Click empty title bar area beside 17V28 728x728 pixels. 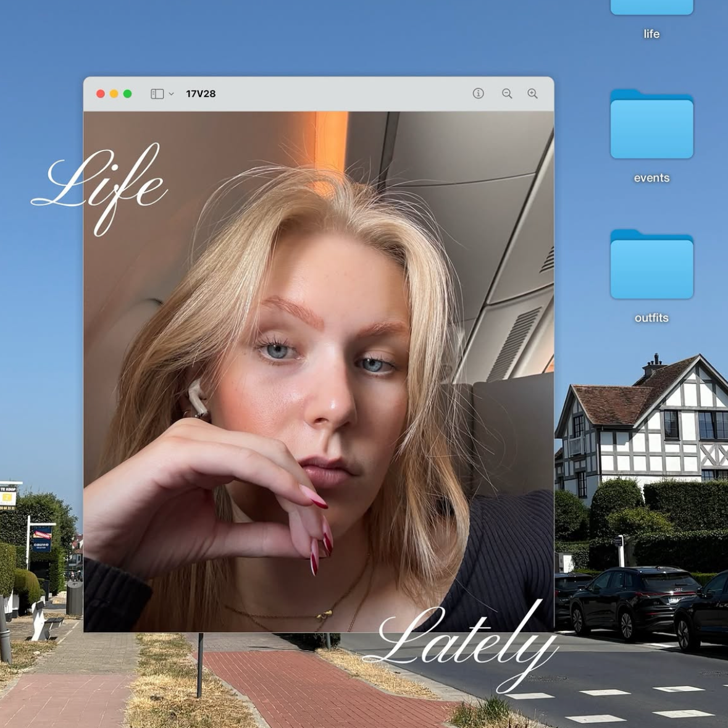tap(343, 94)
